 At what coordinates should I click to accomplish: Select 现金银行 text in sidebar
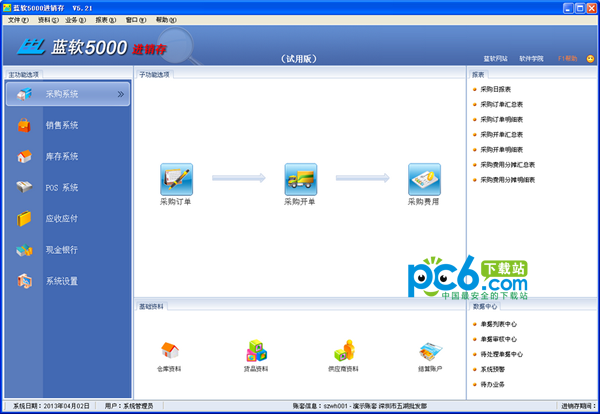[62, 250]
